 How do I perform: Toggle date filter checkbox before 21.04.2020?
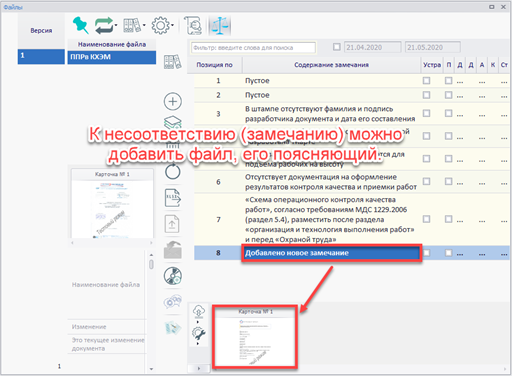click(337, 47)
